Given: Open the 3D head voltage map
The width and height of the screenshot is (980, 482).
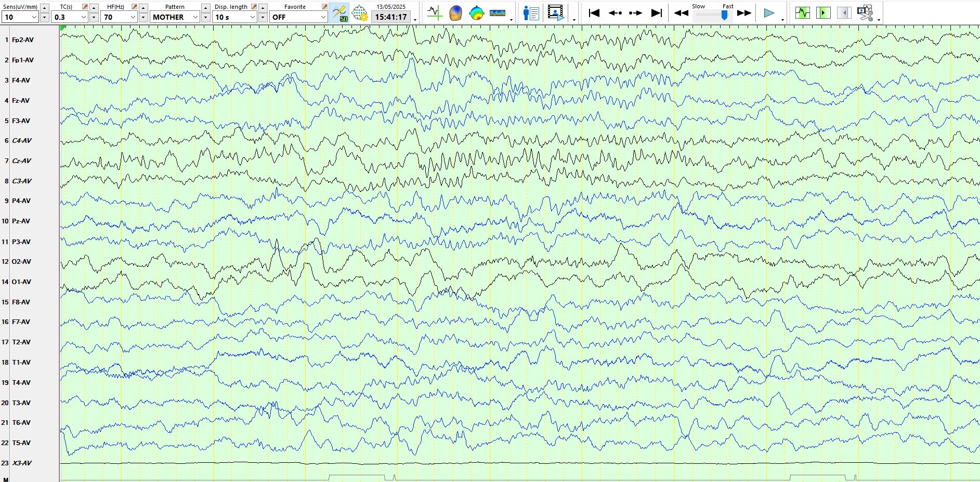Looking at the screenshot, I should click(x=455, y=13).
